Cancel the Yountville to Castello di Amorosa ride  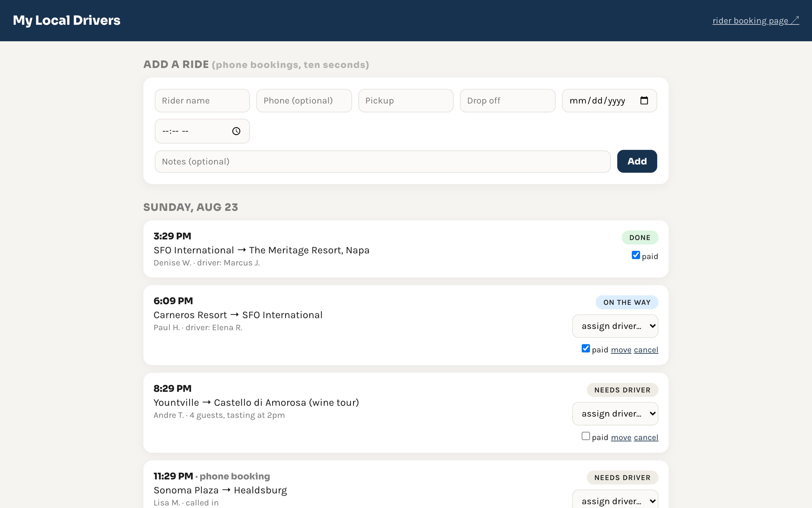[646, 438]
